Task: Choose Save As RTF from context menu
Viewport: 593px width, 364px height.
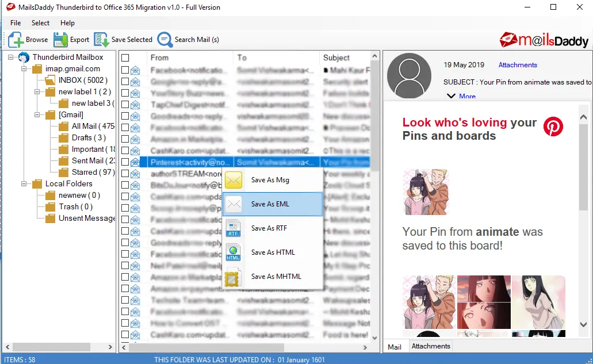Action: pos(272,228)
